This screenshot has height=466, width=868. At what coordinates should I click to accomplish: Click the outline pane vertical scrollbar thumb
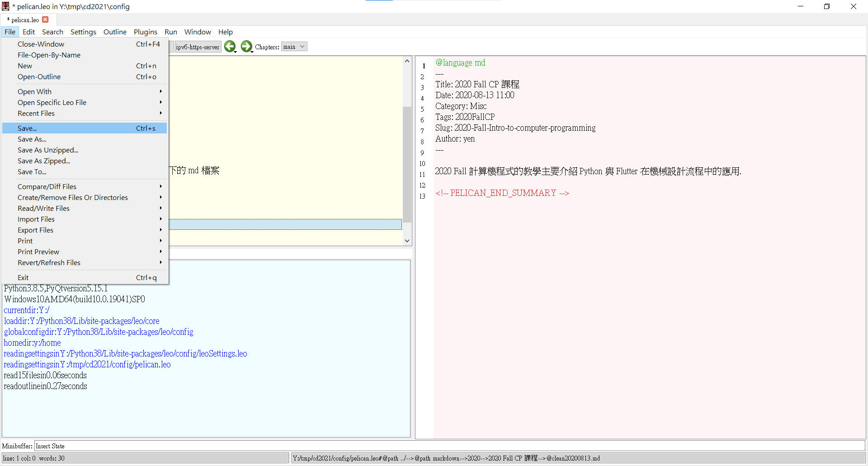pos(407,164)
